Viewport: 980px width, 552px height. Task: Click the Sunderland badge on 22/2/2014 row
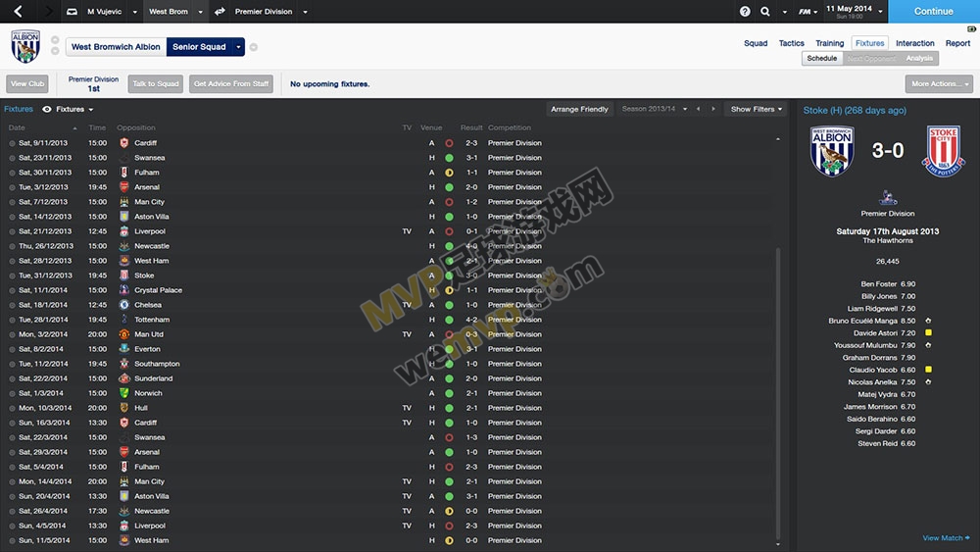[123, 378]
